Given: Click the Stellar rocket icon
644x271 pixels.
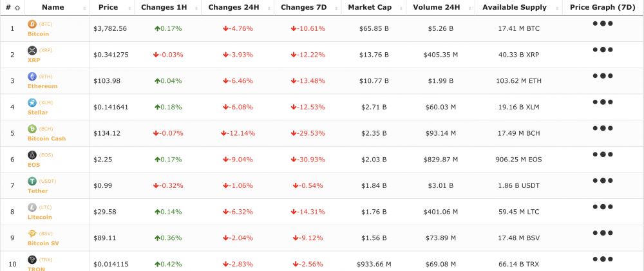Looking at the screenshot, I should [32, 102].
